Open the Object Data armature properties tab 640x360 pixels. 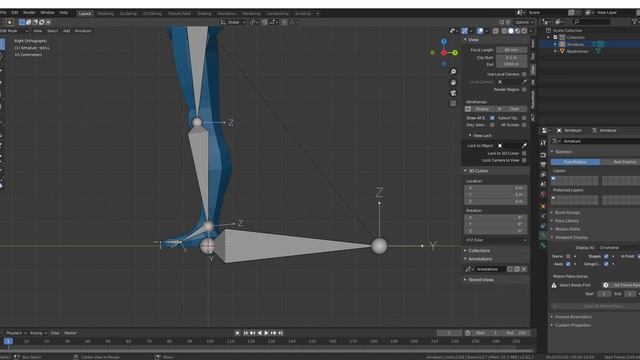pos(543,236)
